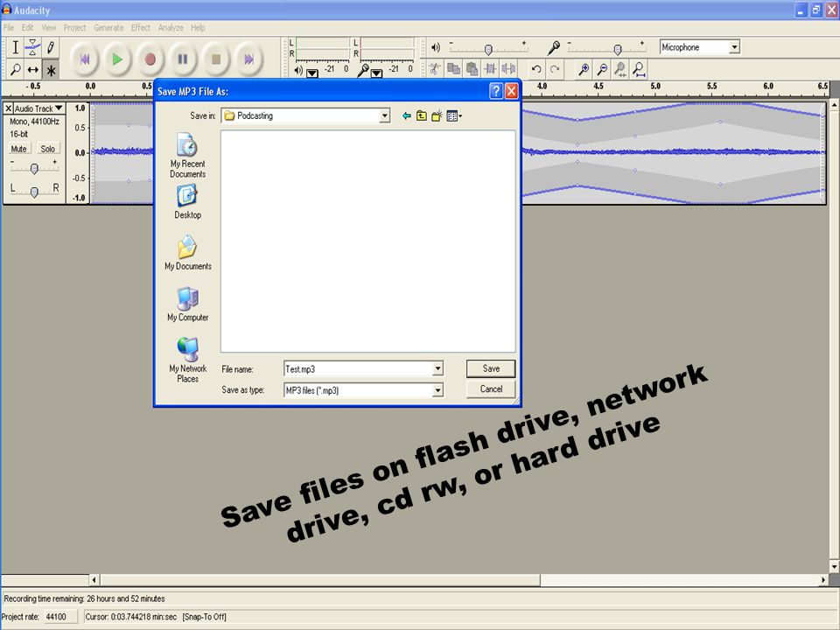840x630 pixels.
Task: Open the View menu
Action: click(x=49, y=27)
